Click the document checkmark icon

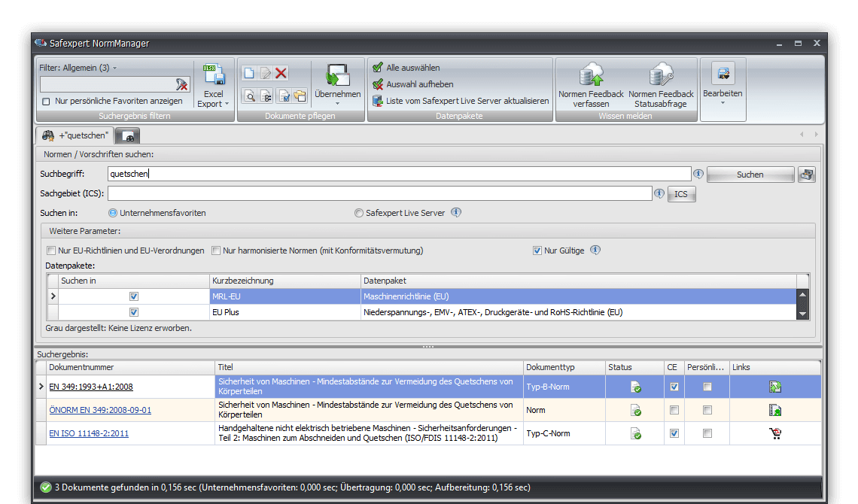tap(284, 96)
